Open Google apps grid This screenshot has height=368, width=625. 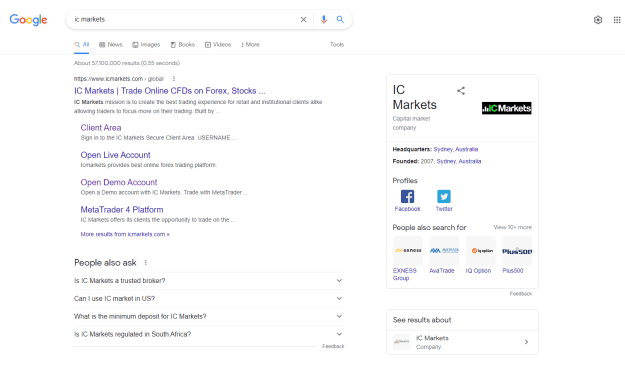617,20
